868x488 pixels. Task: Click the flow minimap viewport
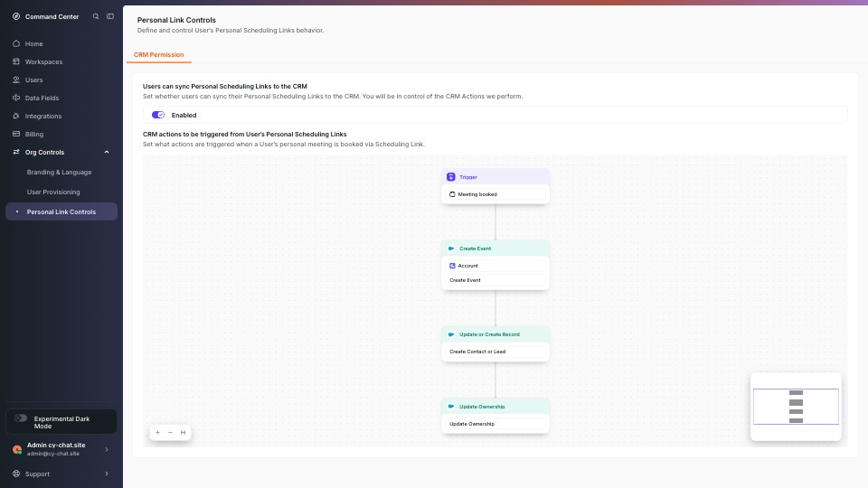tap(796, 407)
